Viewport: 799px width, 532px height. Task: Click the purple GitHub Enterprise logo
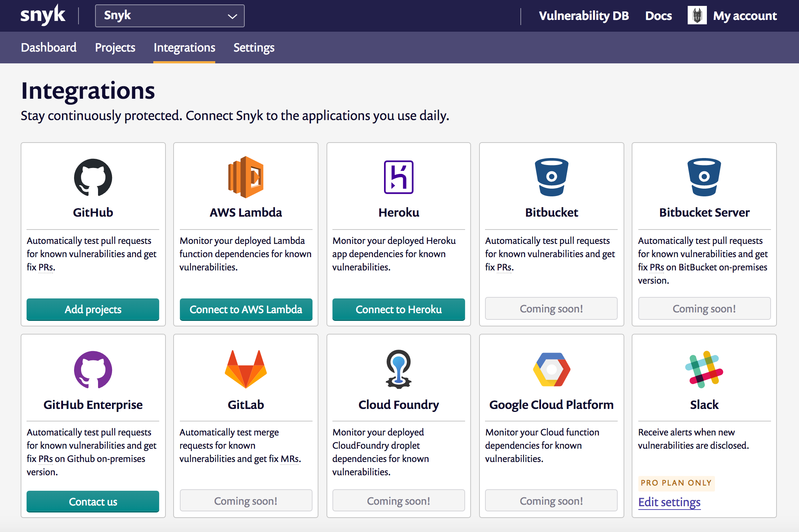(93, 370)
